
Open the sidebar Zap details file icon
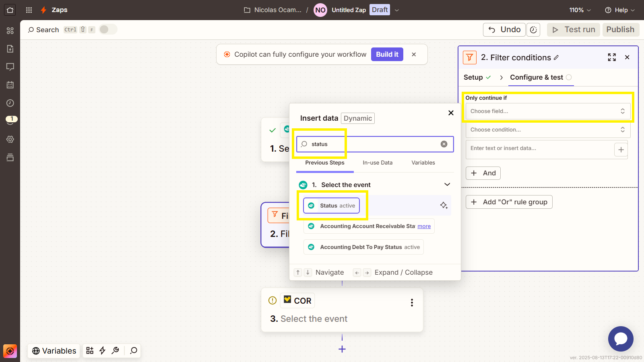click(x=10, y=49)
